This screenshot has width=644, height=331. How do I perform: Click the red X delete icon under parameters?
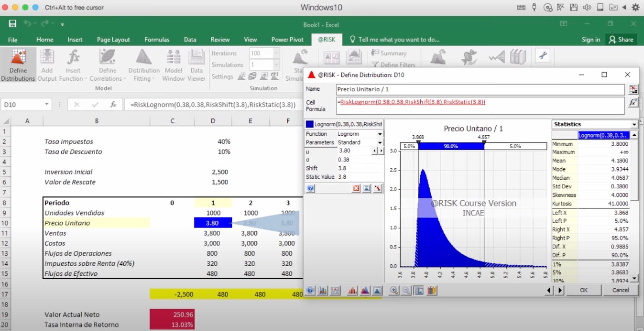pyautogui.click(x=356, y=188)
